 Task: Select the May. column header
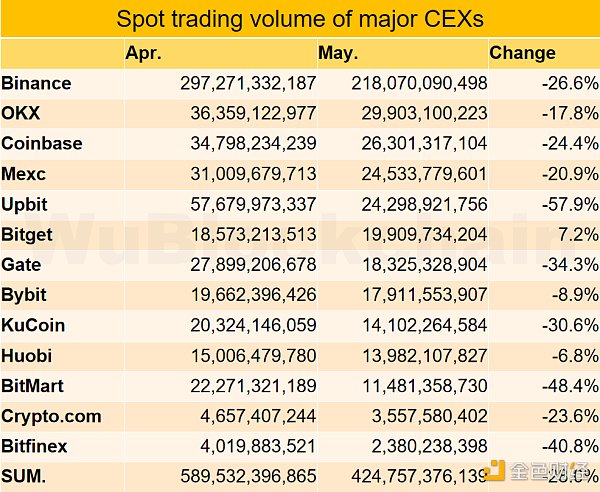tap(338, 53)
